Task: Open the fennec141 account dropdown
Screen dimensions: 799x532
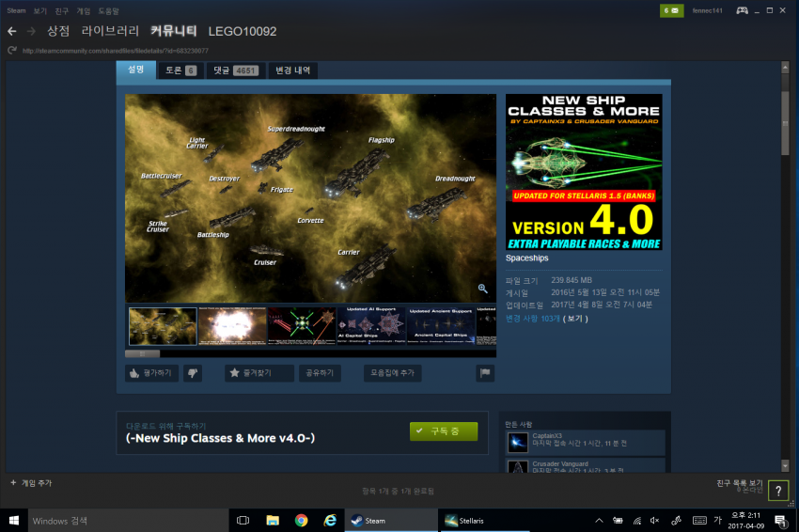Action: (x=707, y=10)
